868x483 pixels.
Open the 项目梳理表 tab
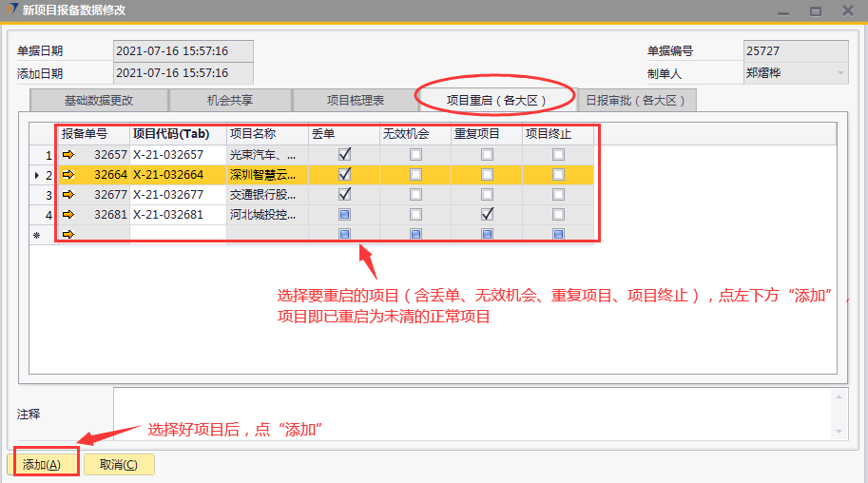coord(356,100)
